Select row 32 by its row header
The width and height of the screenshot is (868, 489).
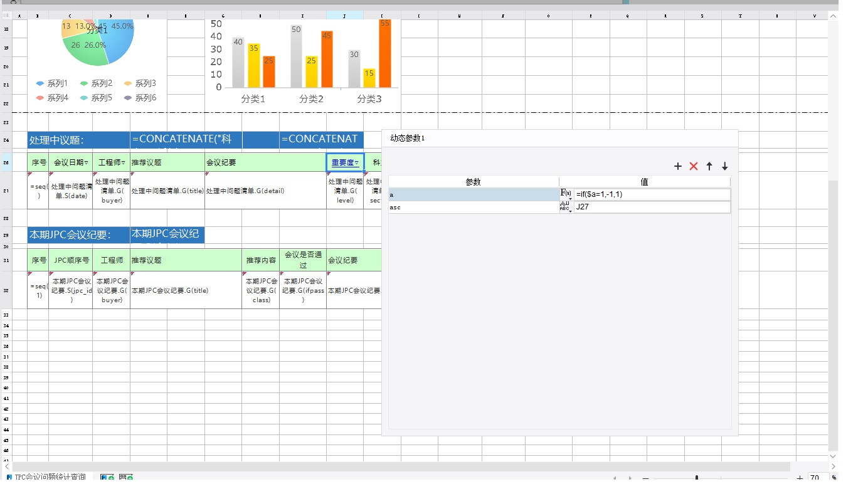6,290
